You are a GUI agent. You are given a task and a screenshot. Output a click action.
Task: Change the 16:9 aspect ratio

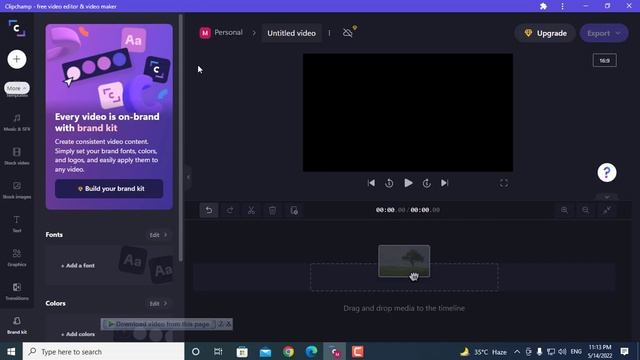coord(604,60)
